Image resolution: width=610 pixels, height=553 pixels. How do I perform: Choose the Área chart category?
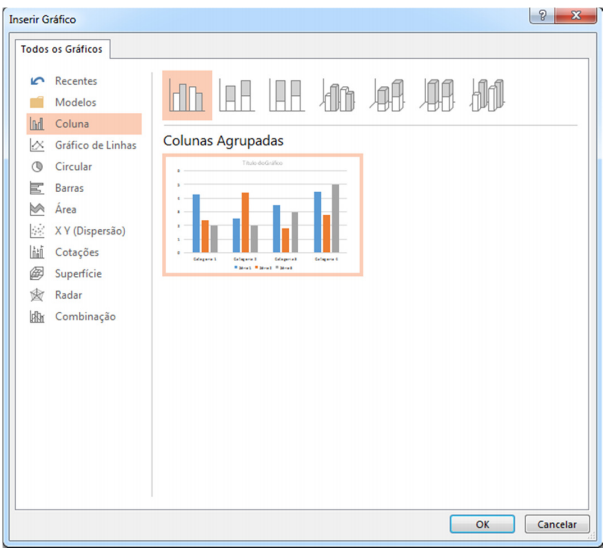[x=66, y=210]
